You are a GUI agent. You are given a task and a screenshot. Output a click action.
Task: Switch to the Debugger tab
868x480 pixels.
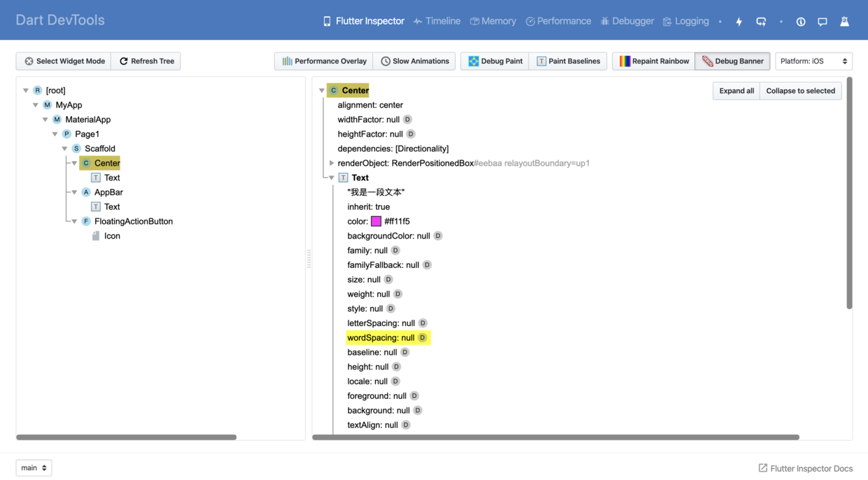pyautogui.click(x=627, y=21)
